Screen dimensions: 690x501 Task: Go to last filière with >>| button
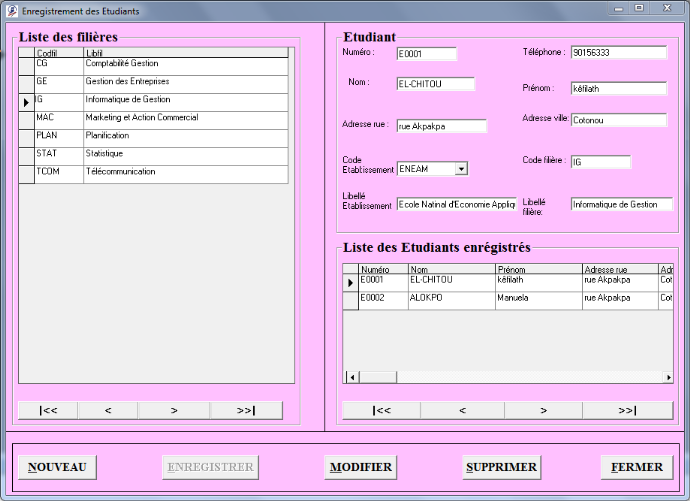click(x=246, y=410)
